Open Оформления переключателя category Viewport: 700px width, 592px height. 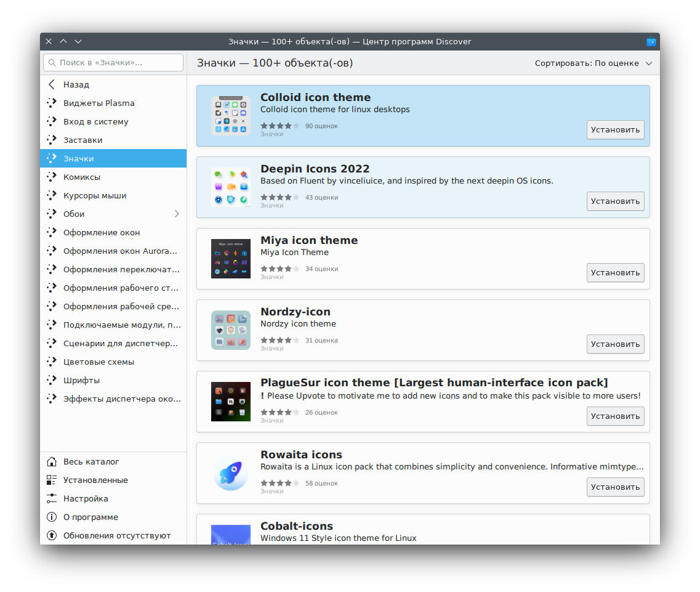tap(113, 269)
